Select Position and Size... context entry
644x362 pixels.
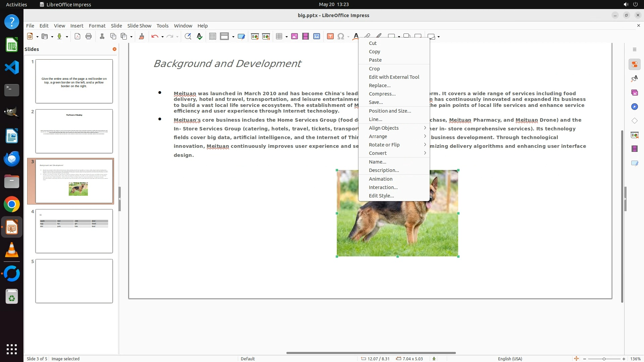pyautogui.click(x=389, y=111)
